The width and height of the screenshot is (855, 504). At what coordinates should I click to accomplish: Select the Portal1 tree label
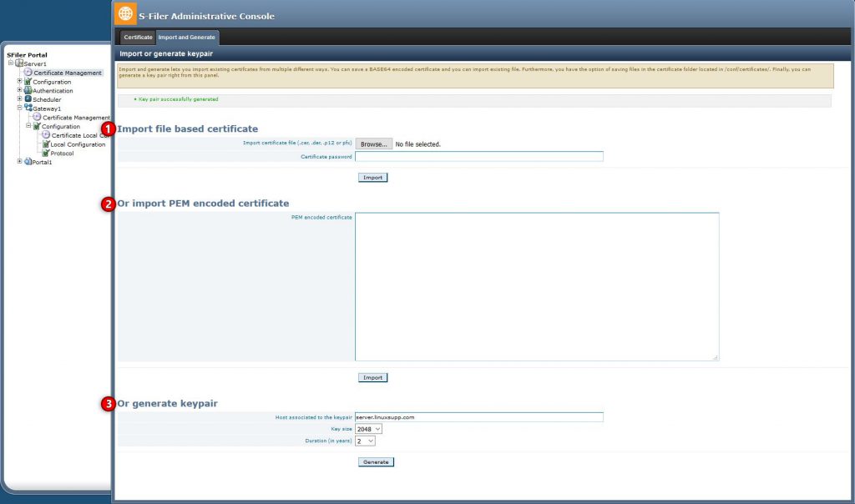pos(42,162)
